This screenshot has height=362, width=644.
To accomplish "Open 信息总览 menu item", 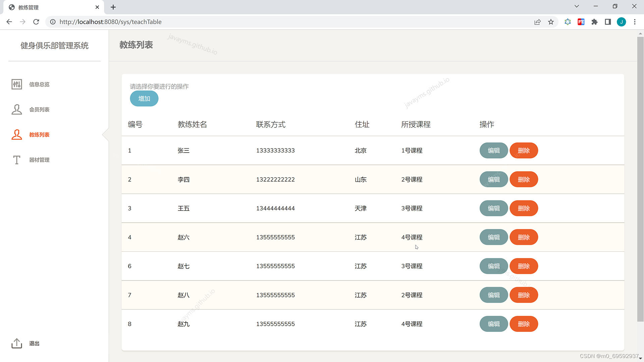I will coord(39,84).
